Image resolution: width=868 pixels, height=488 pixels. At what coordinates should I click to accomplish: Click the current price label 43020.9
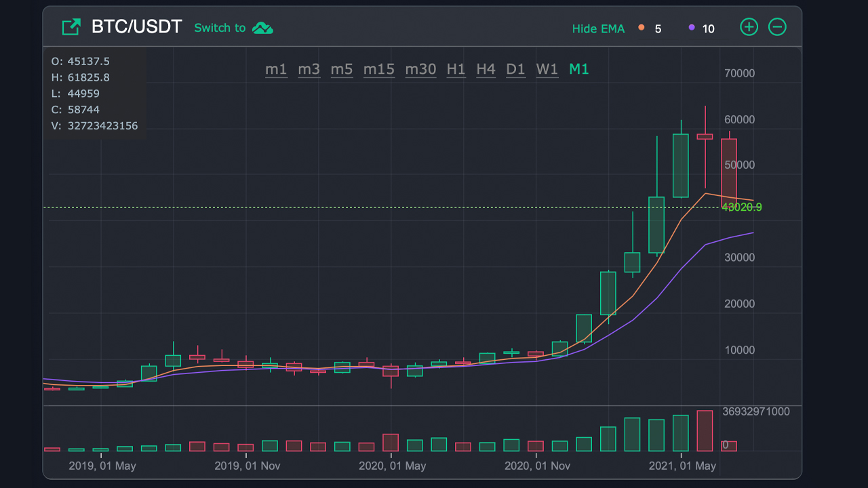742,207
